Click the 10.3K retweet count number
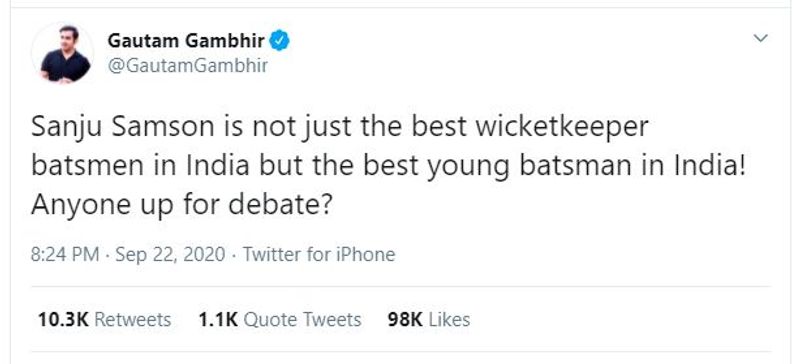 [x=63, y=320]
